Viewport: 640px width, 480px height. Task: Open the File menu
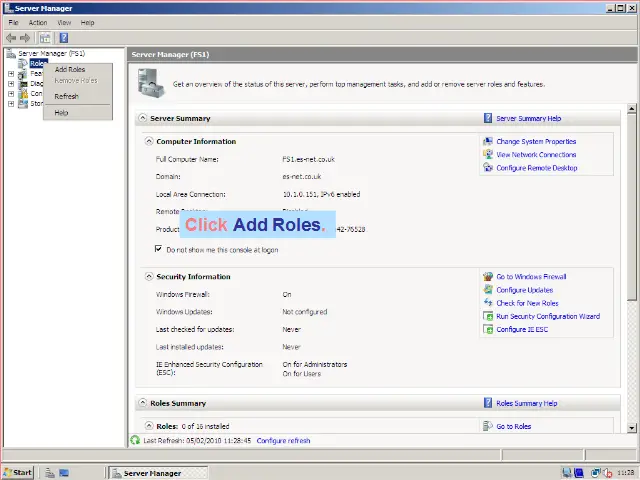pos(13,23)
